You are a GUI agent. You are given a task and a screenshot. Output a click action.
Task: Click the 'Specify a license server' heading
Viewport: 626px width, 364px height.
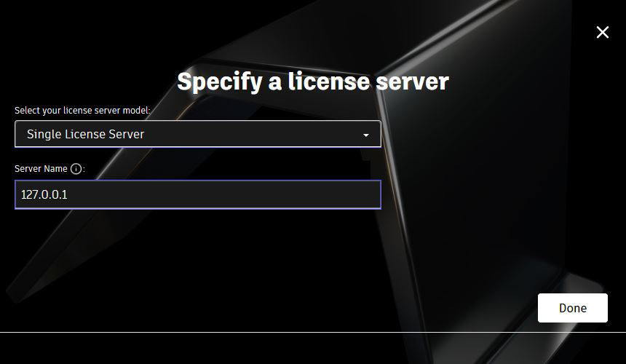pyautogui.click(x=313, y=82)
